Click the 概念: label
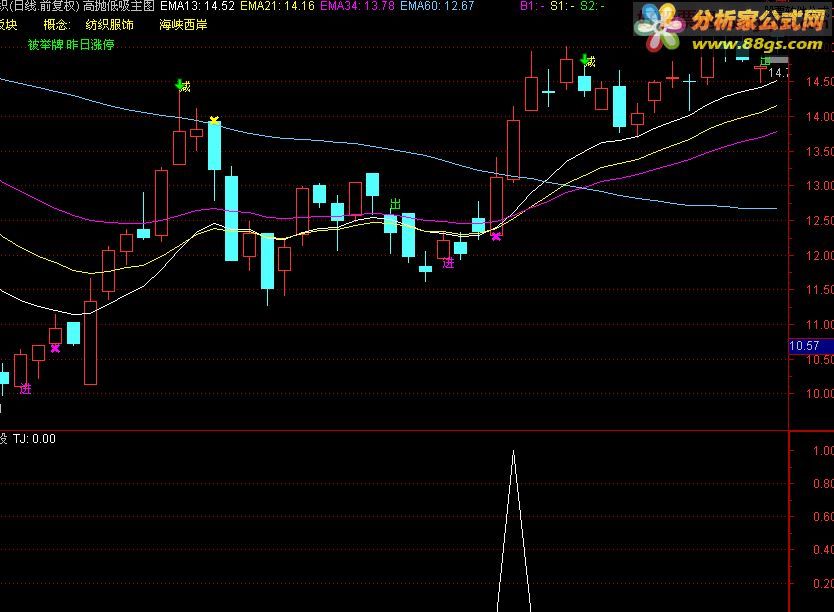The height and width of the screenshot is (612, 834). [57, 24]
